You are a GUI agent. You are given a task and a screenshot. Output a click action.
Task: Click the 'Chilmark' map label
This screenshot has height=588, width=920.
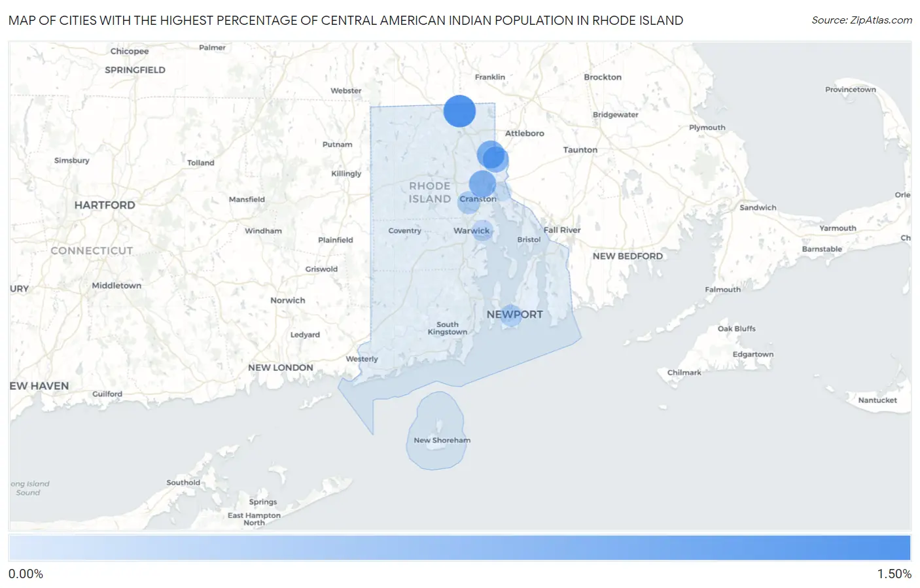tap(684, 373)
